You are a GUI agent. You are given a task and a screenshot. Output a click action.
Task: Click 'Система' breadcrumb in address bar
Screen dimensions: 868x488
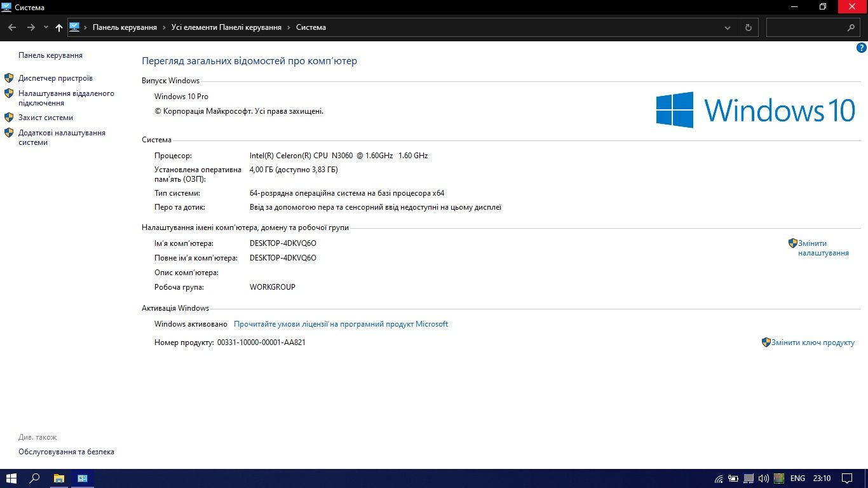[x=311, y=27]
